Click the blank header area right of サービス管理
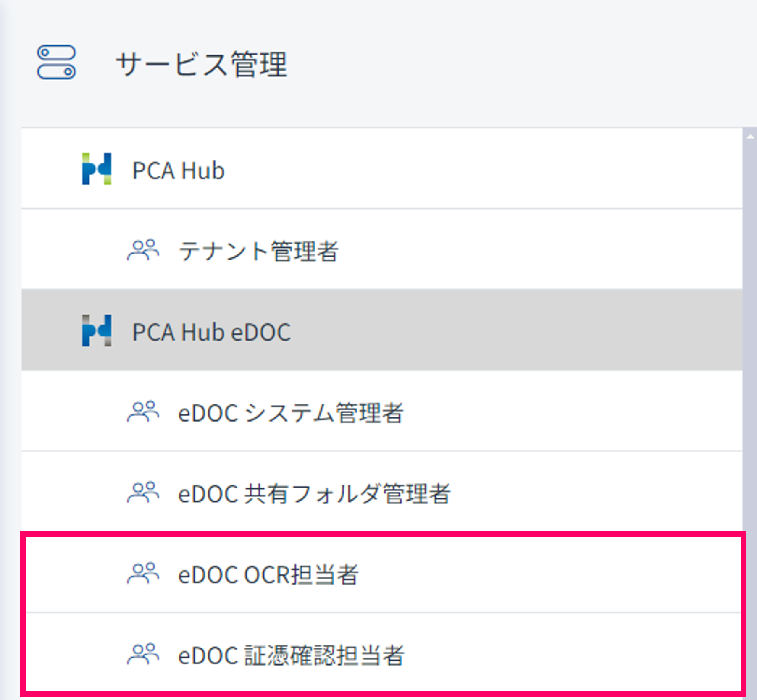The height and width of the screenshot is (700, 757). (504, 63)
